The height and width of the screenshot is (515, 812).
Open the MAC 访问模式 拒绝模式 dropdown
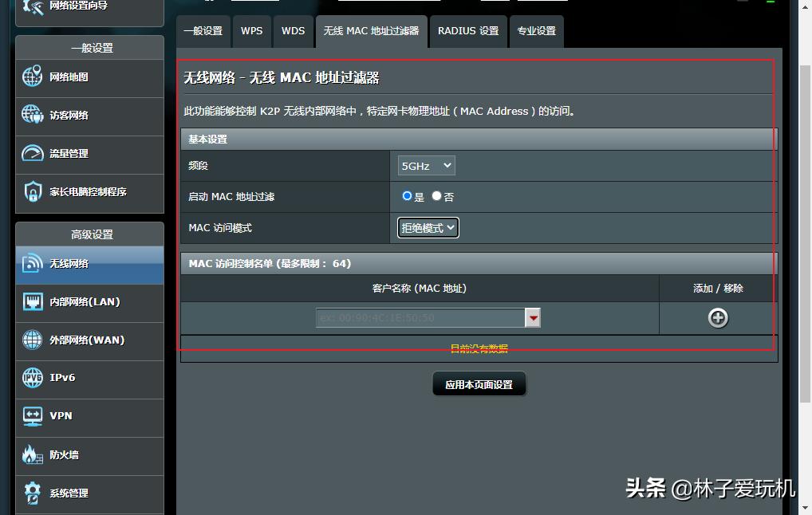[x=428, y=227]
